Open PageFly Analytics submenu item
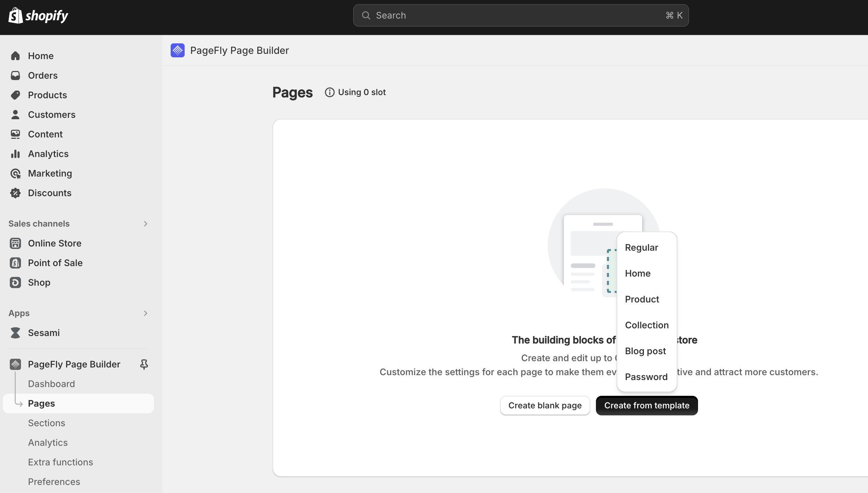This screenshot has width=868, height=493. point(48,443)
